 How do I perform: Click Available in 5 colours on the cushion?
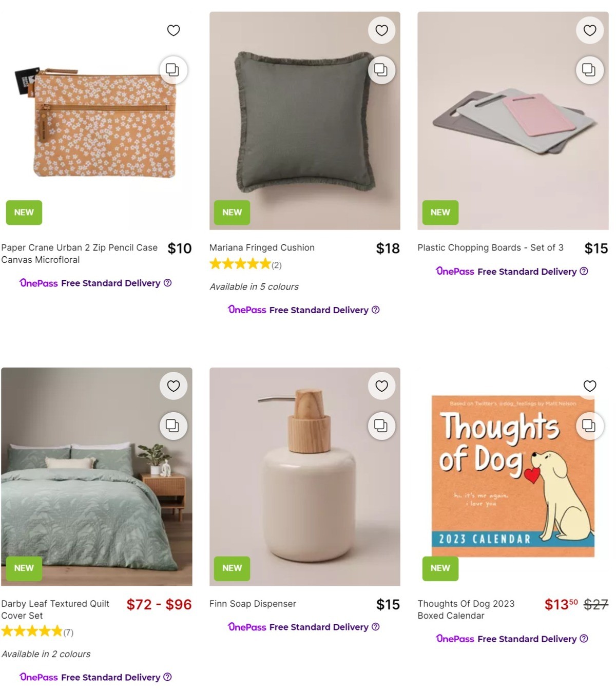point(254,286)
